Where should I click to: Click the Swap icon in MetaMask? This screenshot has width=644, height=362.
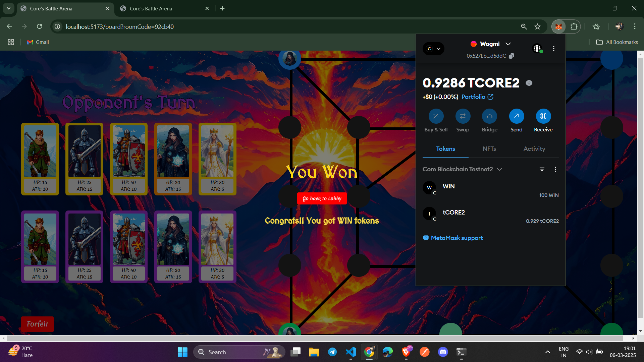click(x=463, y=116)
